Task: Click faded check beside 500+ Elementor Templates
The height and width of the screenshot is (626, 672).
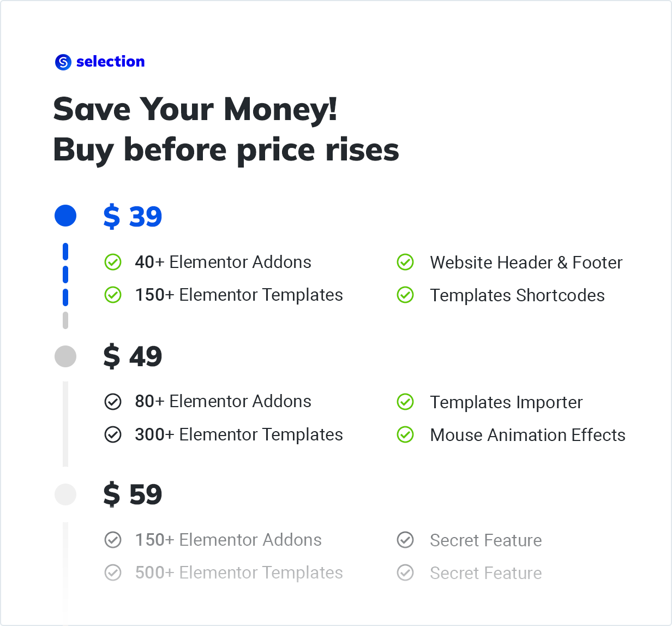Action: click(113, 573)
